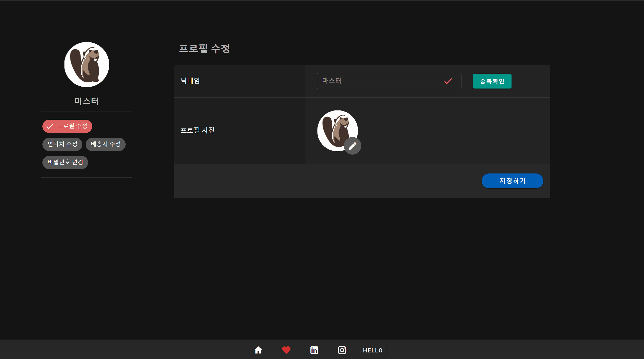
Task: Click the home icon in footer
Action: 258,350
